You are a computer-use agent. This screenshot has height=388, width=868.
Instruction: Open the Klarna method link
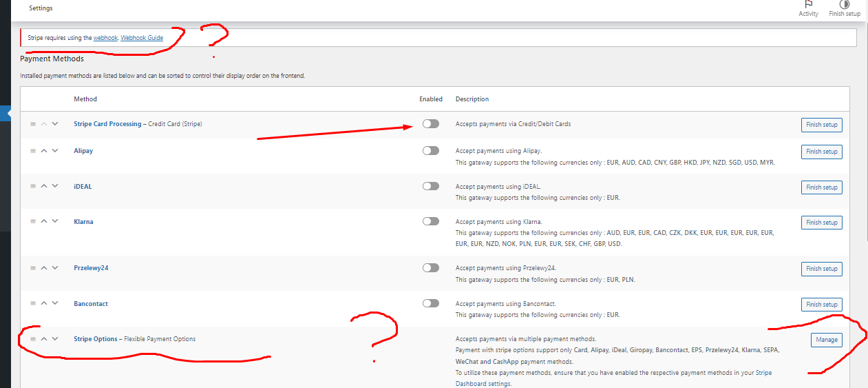click(83, 222)
